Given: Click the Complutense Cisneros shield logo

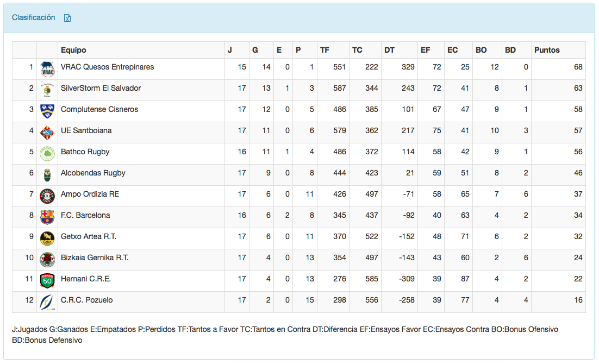Looking at the screenshot, I should coord(47,111).
